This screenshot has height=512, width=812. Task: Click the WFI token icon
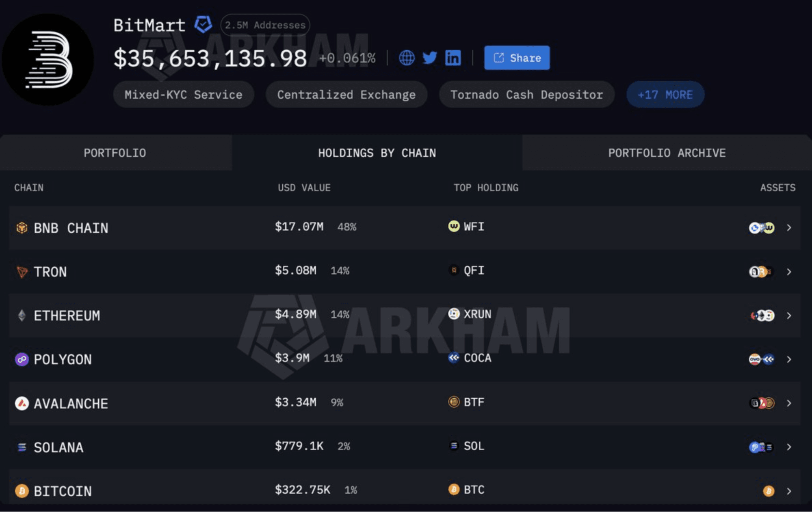click(454, 226)
